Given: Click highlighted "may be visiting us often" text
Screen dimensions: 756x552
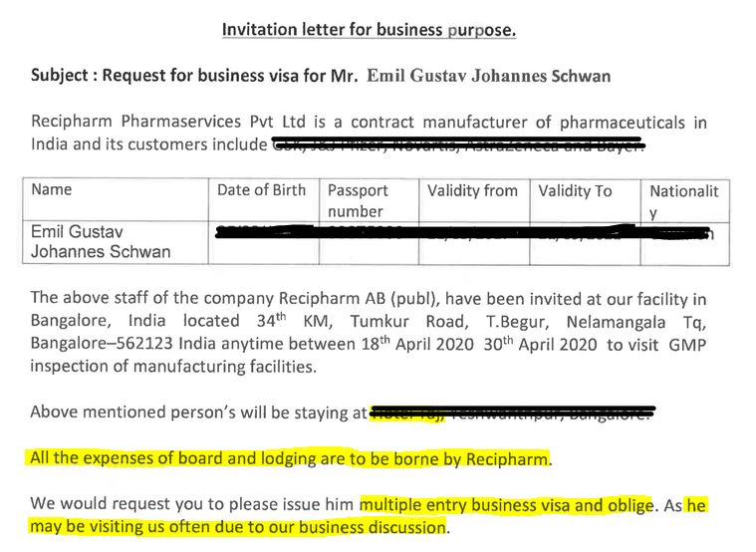Looking at the screenshot, I should [x=239, y=526].
